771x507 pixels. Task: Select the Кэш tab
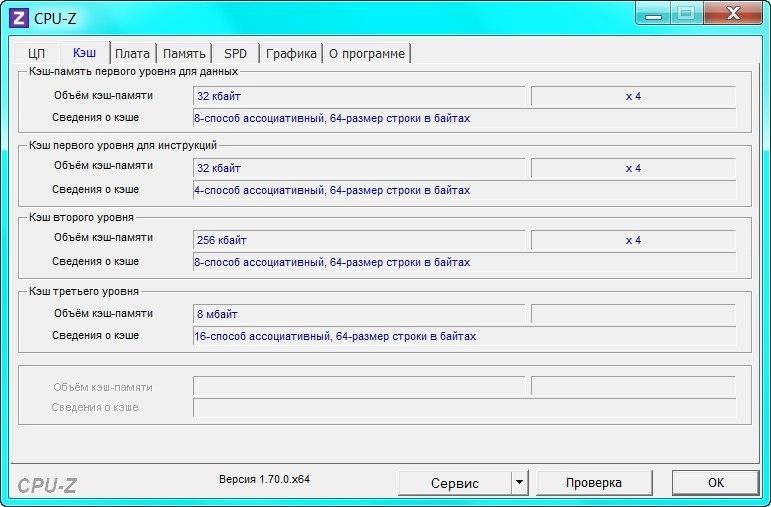[85, 52]
